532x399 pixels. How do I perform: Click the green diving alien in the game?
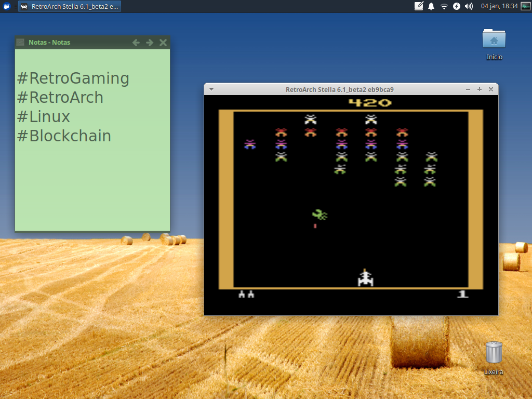[320, 215]
